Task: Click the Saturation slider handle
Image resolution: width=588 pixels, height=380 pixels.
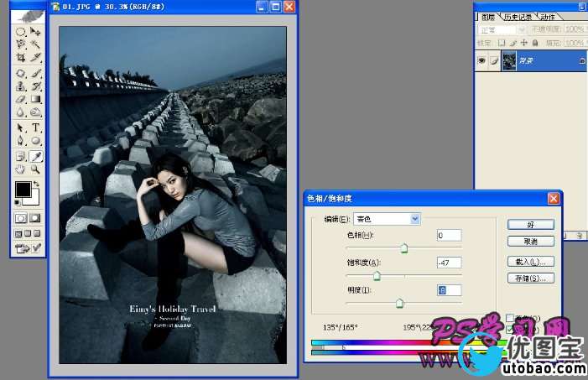Action: pos(377,276)
